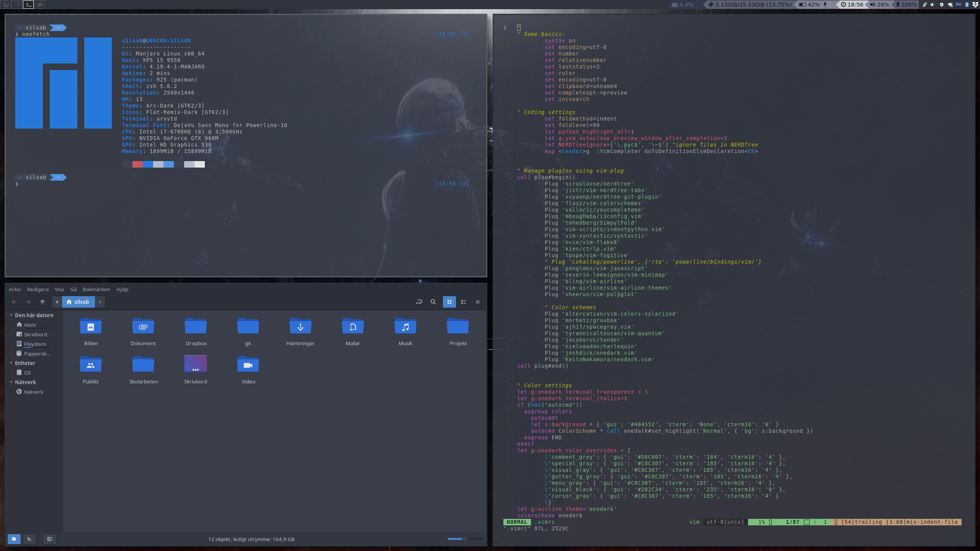
Task: Select Filsystem in the sidebar
Action: pos(35,344)
